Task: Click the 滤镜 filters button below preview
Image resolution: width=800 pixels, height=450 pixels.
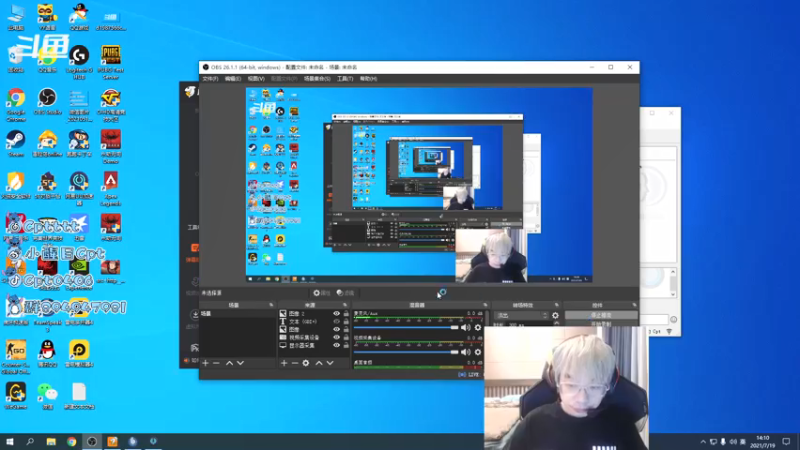Action: click(345, 293)
